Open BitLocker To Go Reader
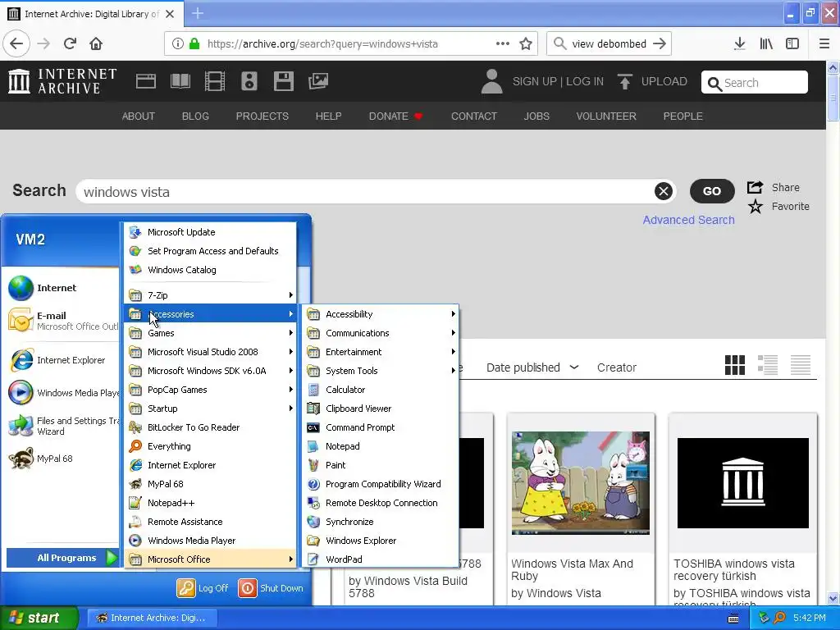 (x=210, y=427)
